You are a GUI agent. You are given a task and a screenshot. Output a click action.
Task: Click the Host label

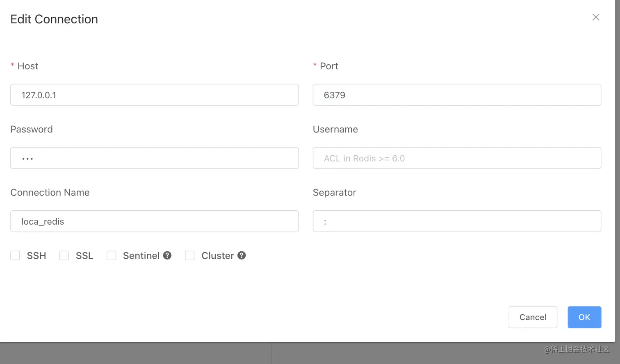[28, 66]
